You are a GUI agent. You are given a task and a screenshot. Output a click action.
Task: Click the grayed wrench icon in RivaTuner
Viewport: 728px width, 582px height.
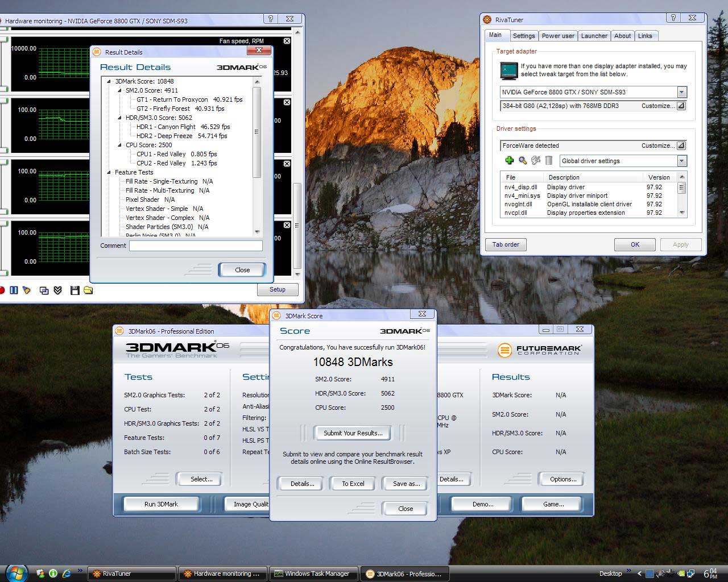coord(536,161)
